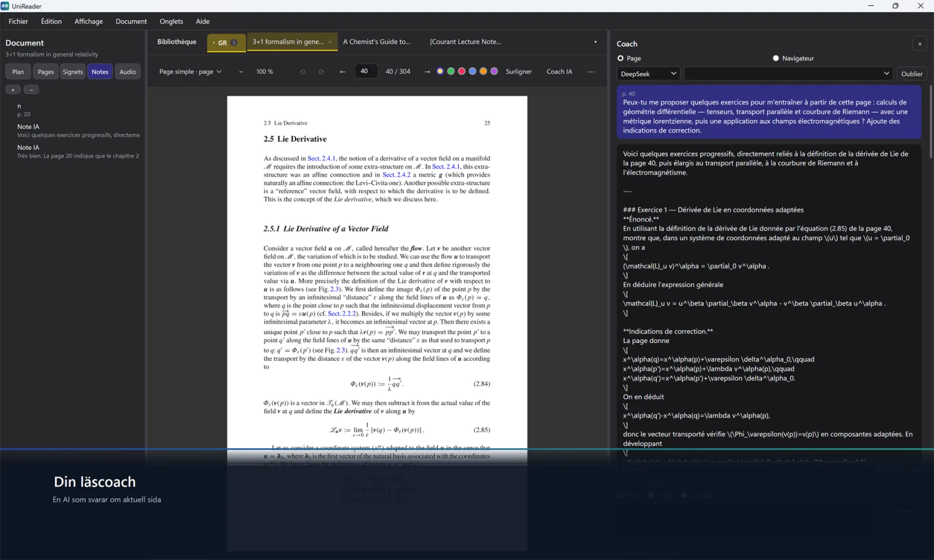Open the Page simple layout dropdown
The height and width of the screenshot is (560, 934).
pos(190,72)
